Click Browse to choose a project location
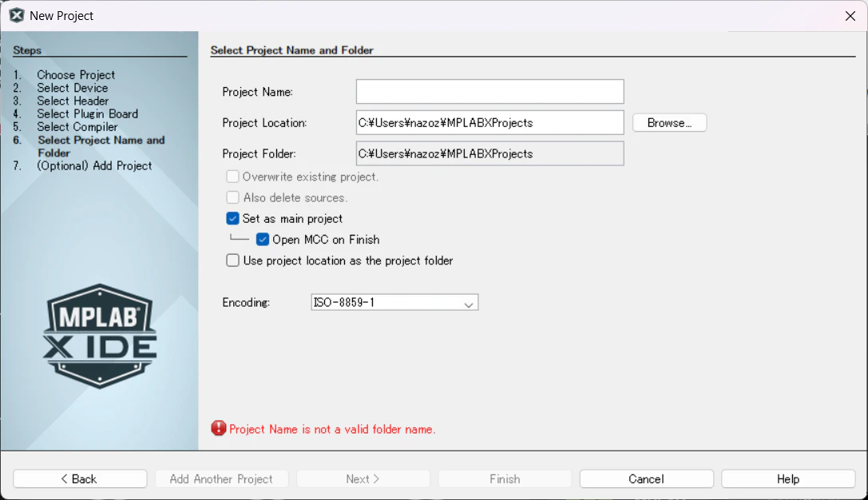The image size is (868, 500). point(669,123)
